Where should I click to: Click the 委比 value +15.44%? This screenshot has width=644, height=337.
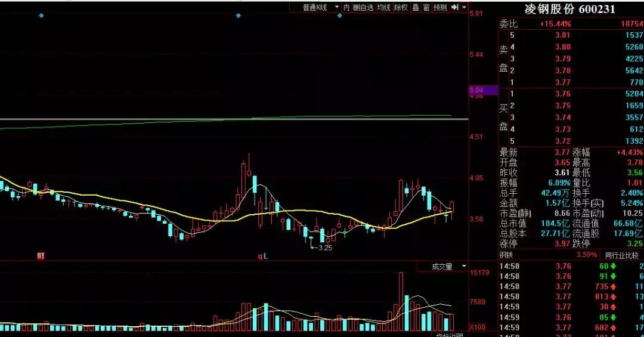point(555,24)
